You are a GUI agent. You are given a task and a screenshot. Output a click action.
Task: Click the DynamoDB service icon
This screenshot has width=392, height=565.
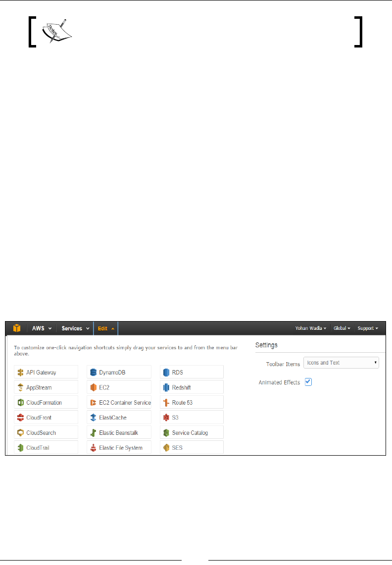tap(94, 372)
